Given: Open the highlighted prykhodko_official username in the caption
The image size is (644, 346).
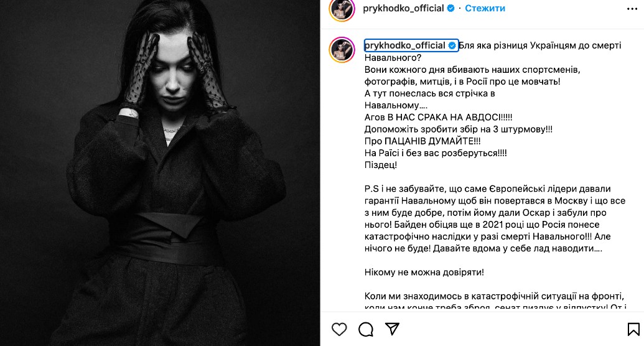Looking at the screenshot, I should (x=405, y=45).
